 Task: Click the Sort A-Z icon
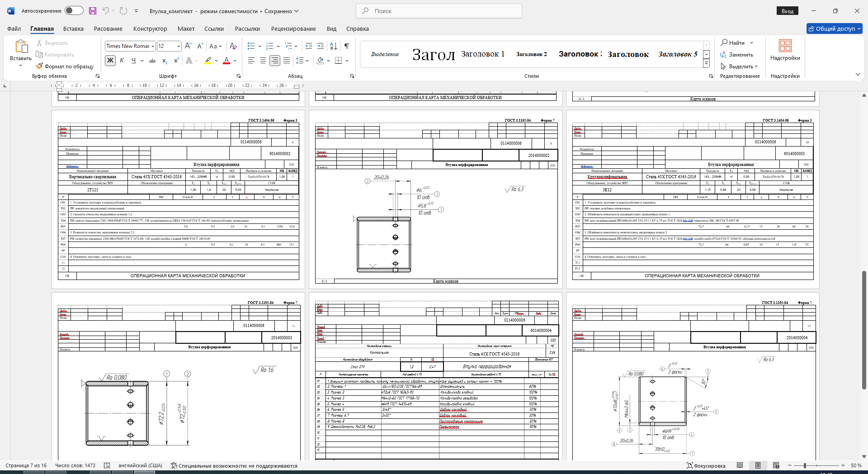tap(334, 46)
